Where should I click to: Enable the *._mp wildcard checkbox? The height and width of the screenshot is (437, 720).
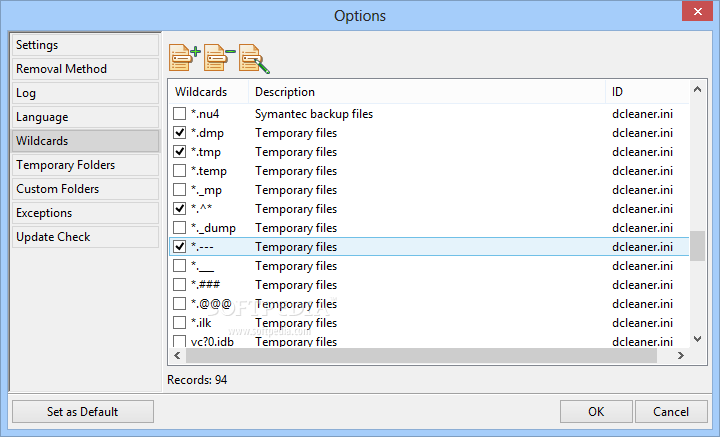(180, 190)
